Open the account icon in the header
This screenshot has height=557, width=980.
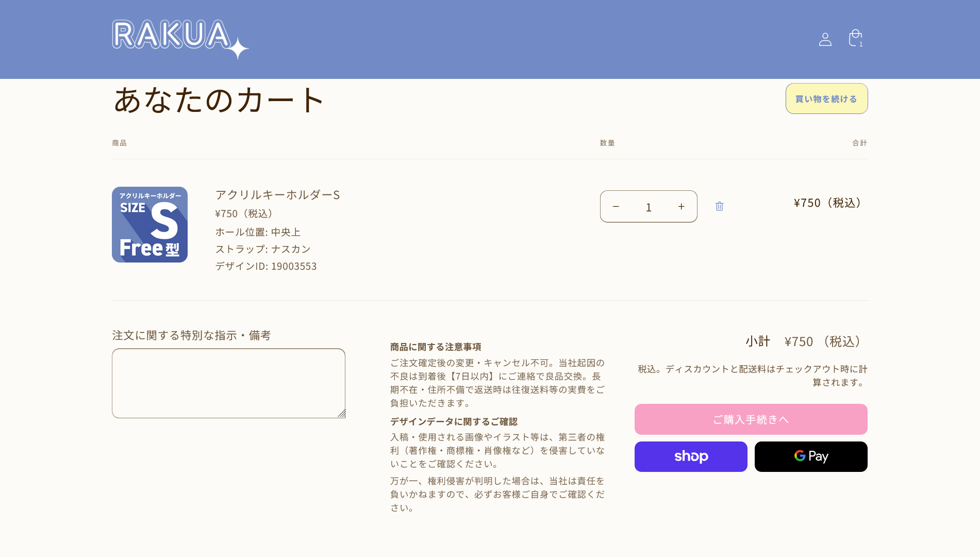pyautogui.click(x=825, y=38)
